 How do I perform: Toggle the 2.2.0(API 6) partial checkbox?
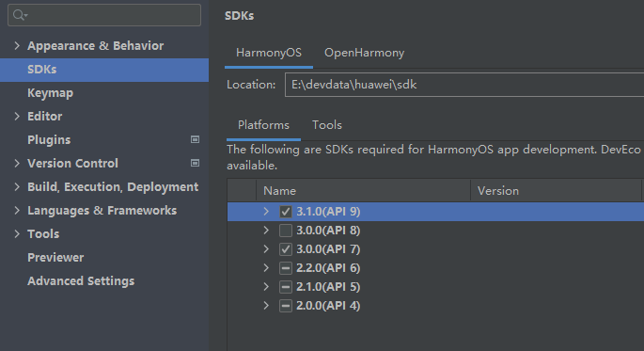[x=286, y=268]
